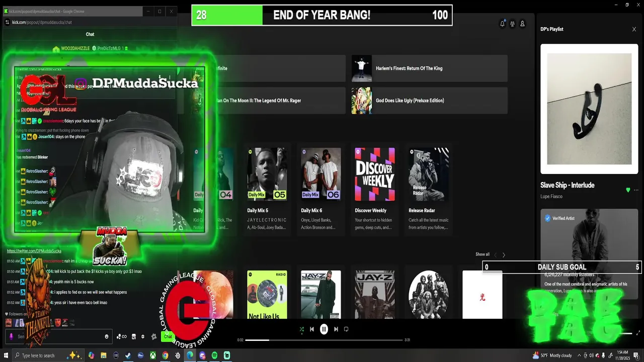This screenshot has width=644, height=362.
Task: Open Microsoft Edge from taskbar
Action: point(190,355)
